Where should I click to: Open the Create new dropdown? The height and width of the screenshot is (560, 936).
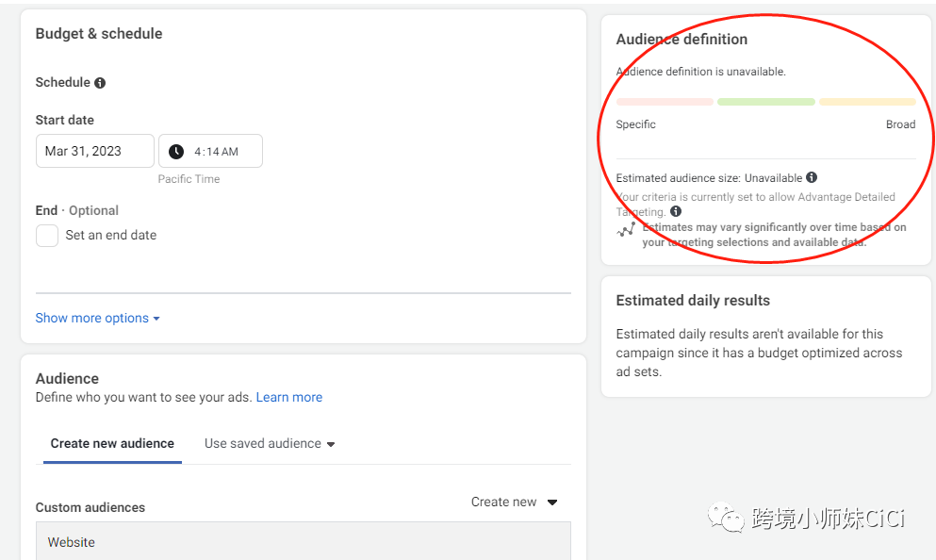pyautogui.click(x=515, y=502)
